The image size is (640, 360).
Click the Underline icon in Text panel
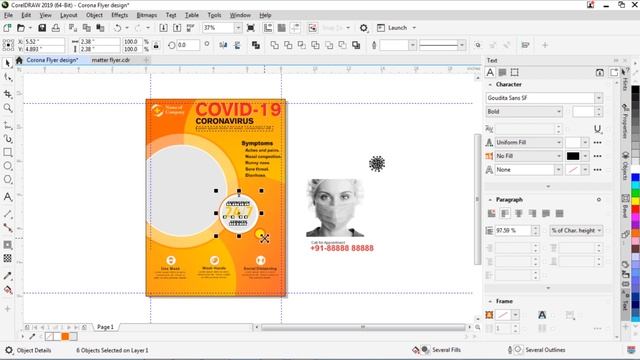click(x=598, y=129)
